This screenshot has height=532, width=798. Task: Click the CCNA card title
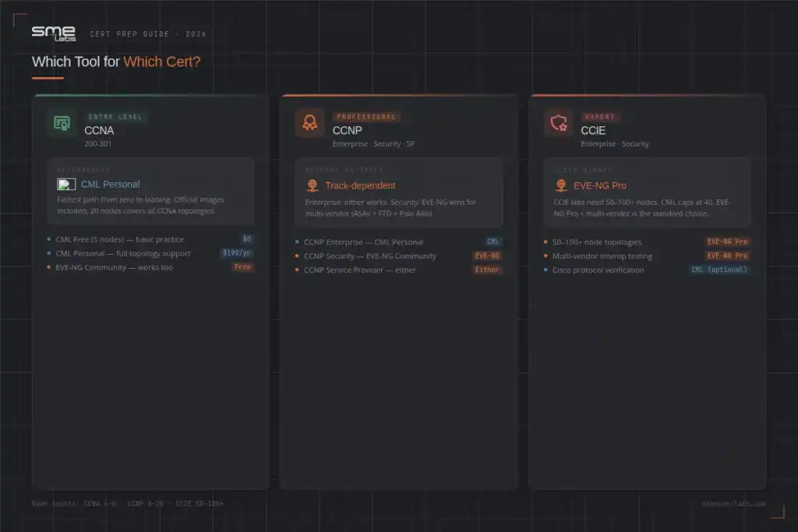99,131
